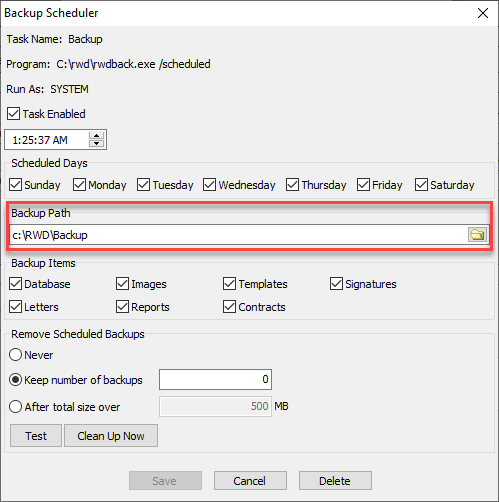Uncheck Database backup item
499x502 pixels.
[x=15, y=284]
